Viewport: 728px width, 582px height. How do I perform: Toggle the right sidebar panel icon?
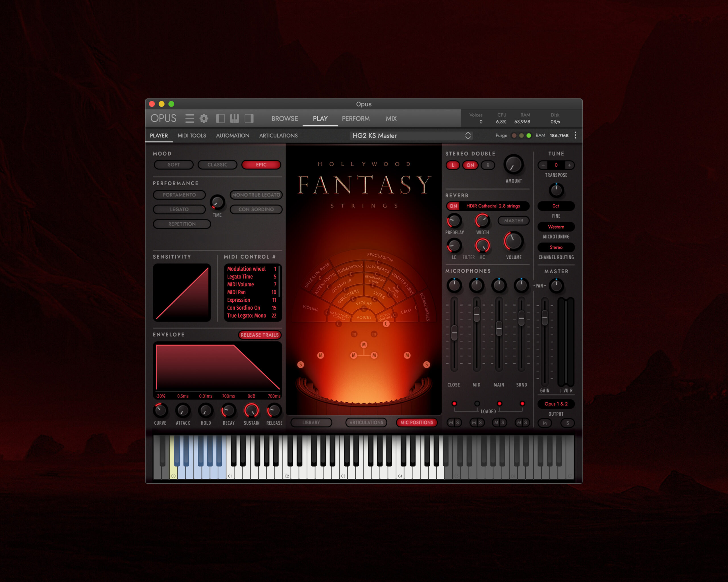coord(249,119)
